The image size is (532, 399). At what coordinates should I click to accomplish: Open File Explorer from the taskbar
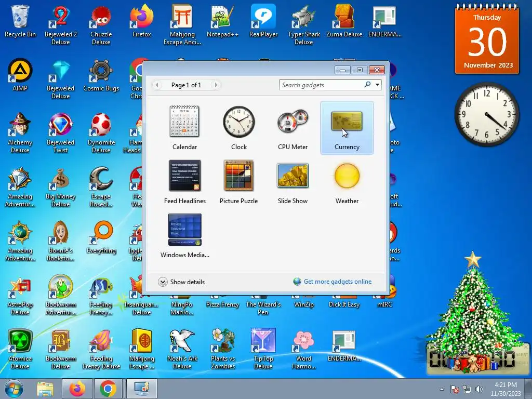(x=45, y=389)
